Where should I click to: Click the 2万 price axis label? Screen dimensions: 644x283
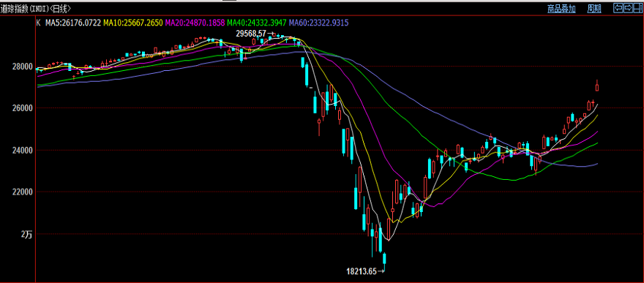pyautogui.click(x=26, y=235)
